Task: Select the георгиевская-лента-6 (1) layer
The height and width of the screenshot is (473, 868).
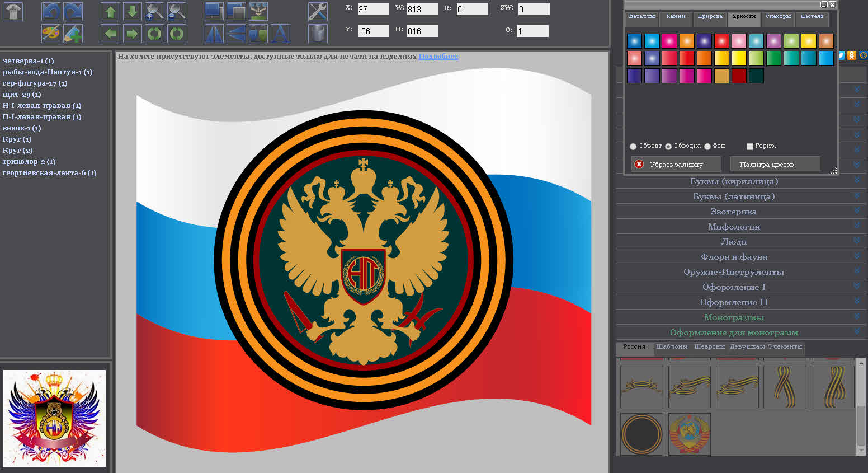Action: [50, 173]
